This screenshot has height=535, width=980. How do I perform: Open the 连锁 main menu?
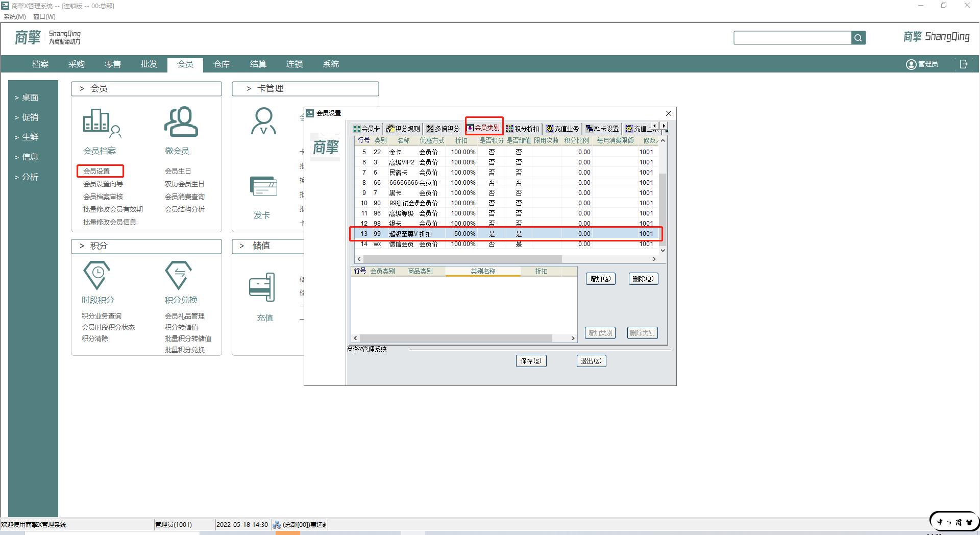point(295,64)
